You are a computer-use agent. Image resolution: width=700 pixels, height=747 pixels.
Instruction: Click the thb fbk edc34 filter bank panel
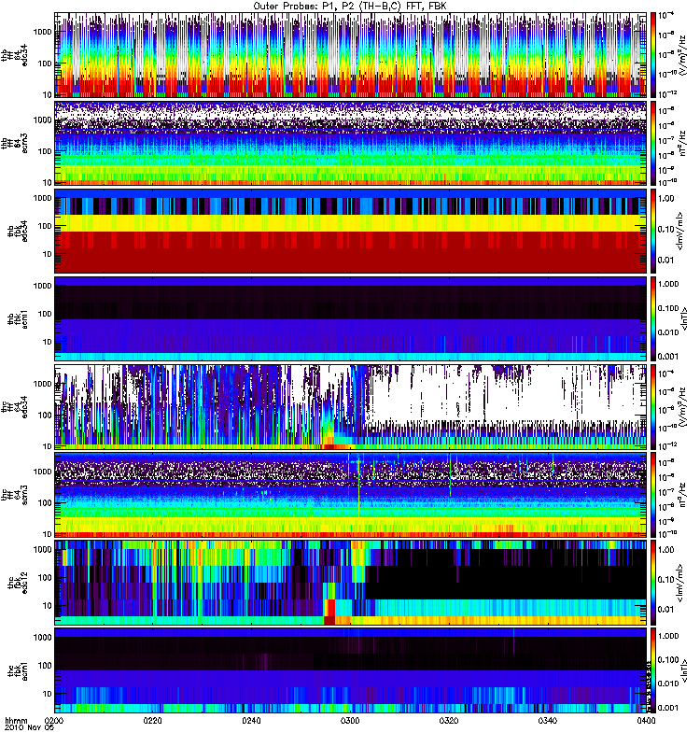click(x=351, y=231)
